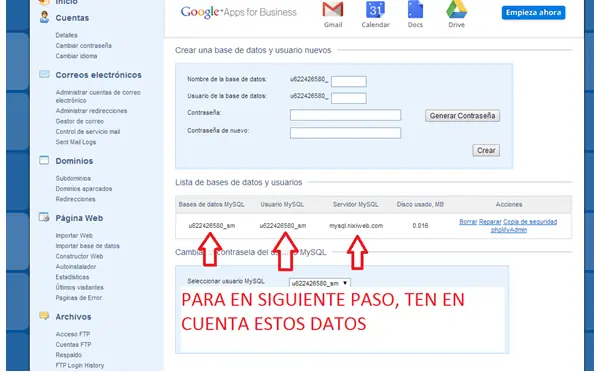
Task: Focus the Contraseña de nuevo field
Action: (345, 133)
